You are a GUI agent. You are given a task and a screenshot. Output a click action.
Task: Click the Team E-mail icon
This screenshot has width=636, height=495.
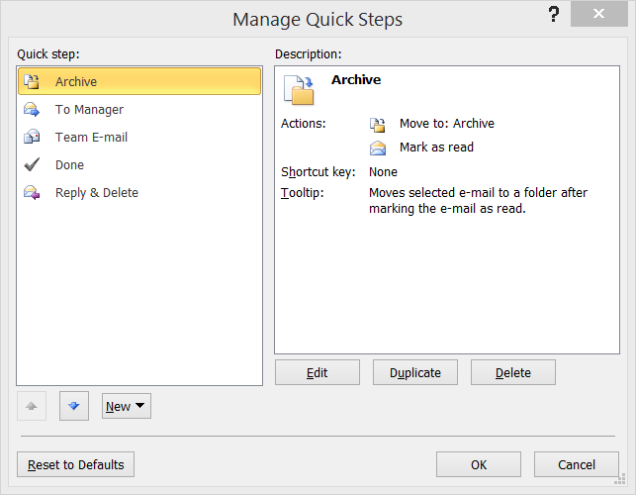click(x=32, y=137)
